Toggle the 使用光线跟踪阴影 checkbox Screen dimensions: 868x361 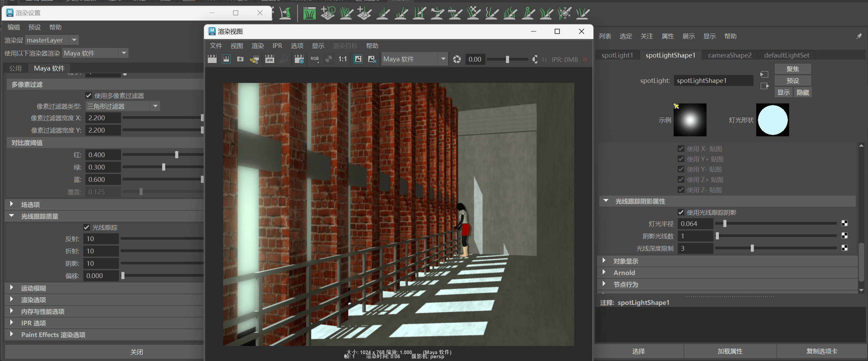pos(681,212)
